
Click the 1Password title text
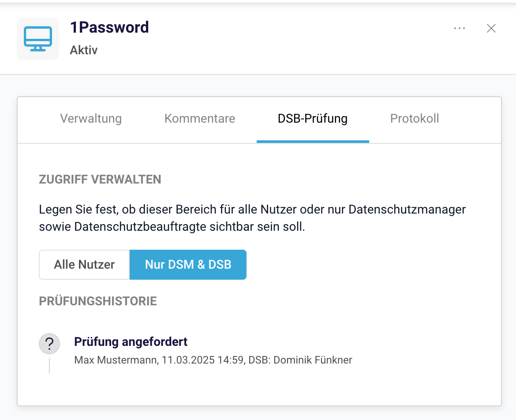(x=109, y=27)
